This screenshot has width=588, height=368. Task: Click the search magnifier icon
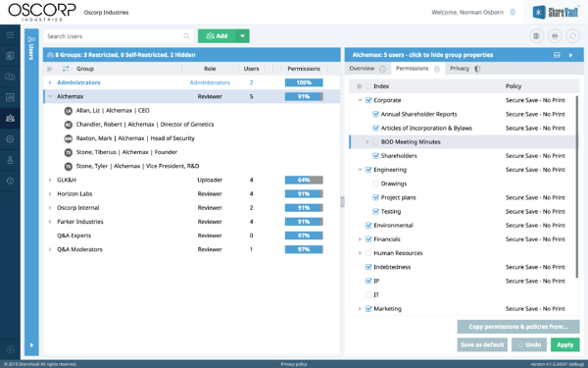tap(186, 36)
